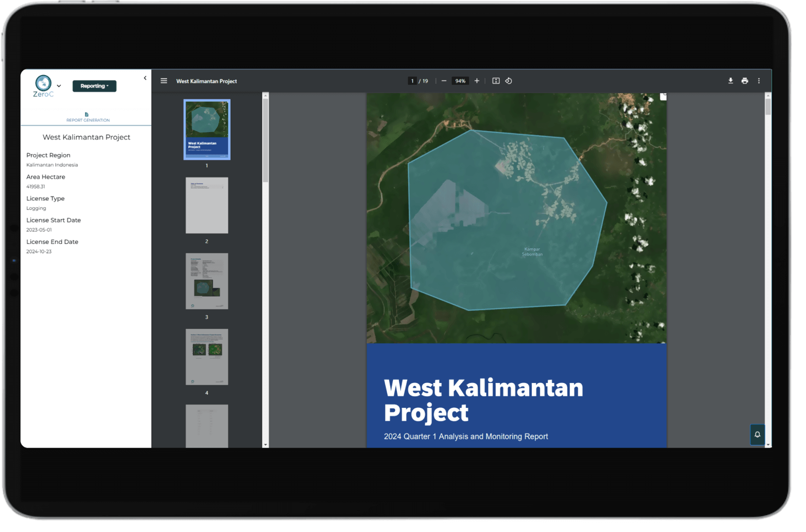Click the thumbnail panel scroll down arrow

tap(265, 444)
